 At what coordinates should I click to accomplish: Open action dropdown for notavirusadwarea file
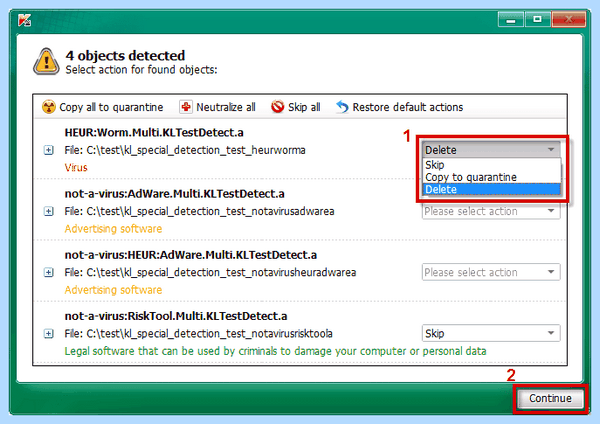coord(491,211)
